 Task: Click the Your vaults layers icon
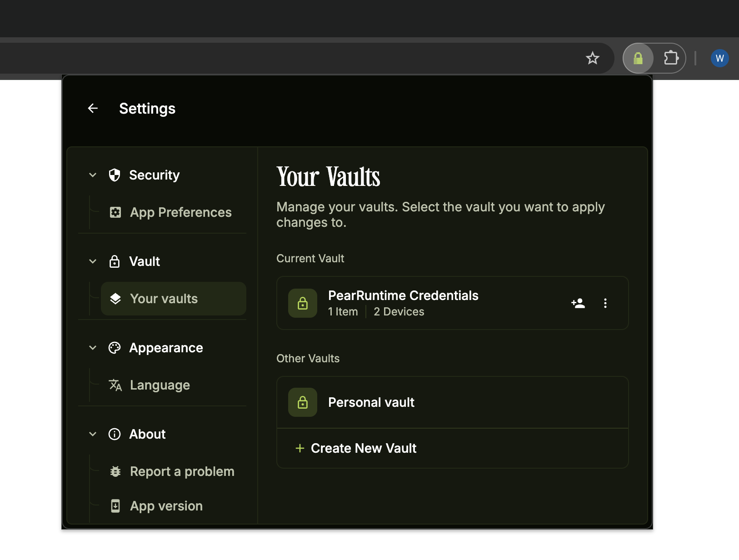coord(115,299)
